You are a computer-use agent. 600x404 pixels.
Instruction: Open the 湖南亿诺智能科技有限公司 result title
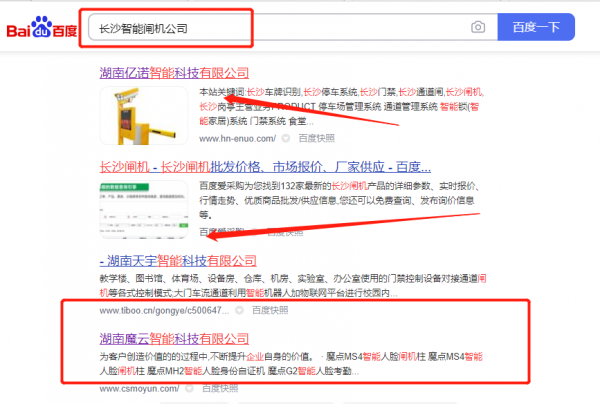click(174, 73)
